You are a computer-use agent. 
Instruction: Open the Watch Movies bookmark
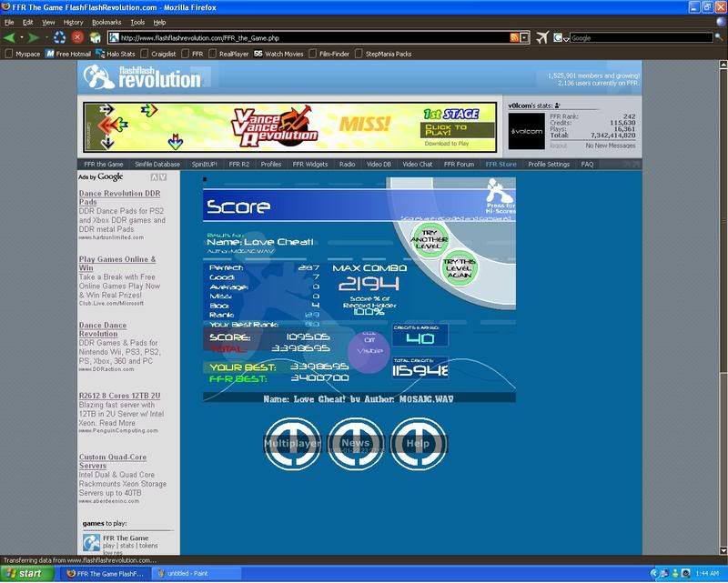click(278, 54)
